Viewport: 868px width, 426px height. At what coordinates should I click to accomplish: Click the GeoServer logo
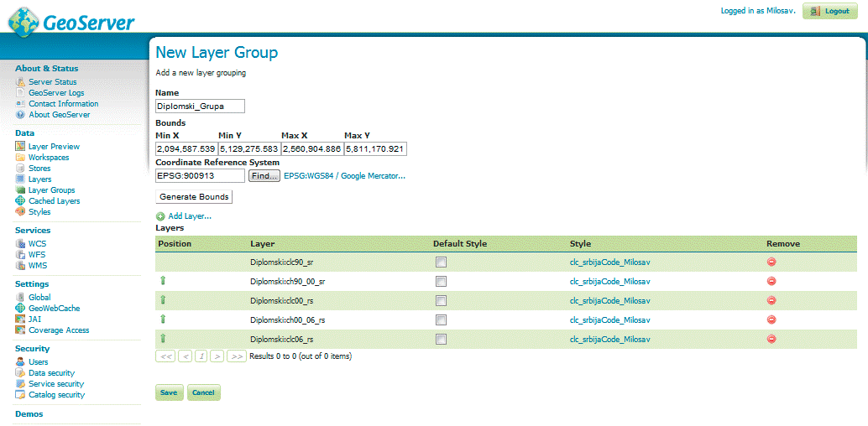coord(71,20)
